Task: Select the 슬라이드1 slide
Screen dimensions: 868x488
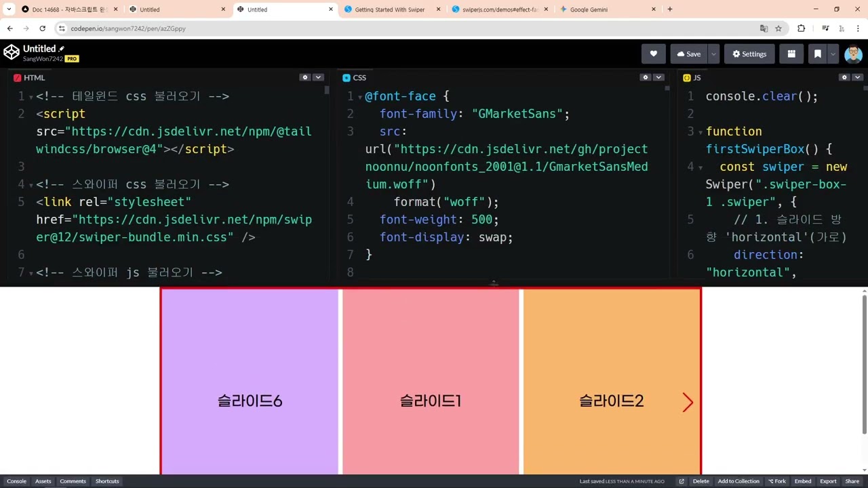Action: coord(431,382)
